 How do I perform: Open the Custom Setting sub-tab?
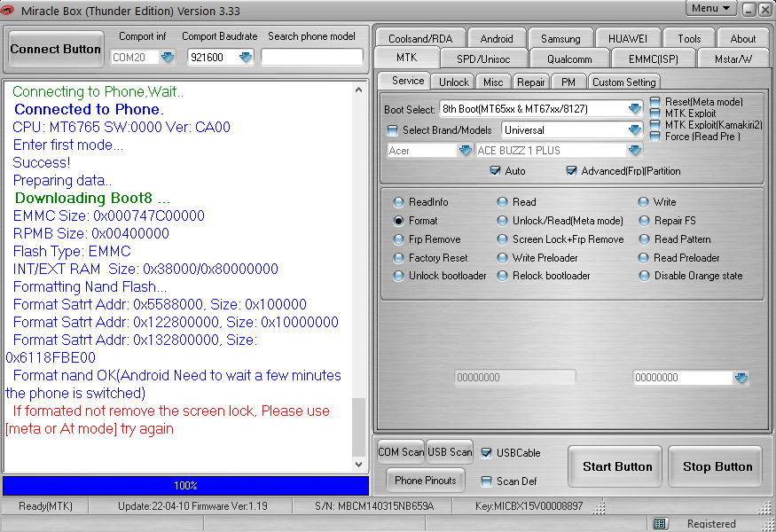tap(623, 82)
